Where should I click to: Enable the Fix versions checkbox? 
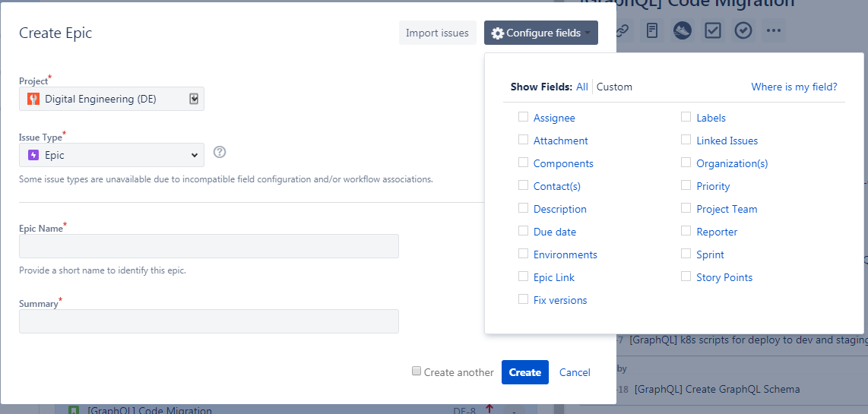click(x=523, y=299)
